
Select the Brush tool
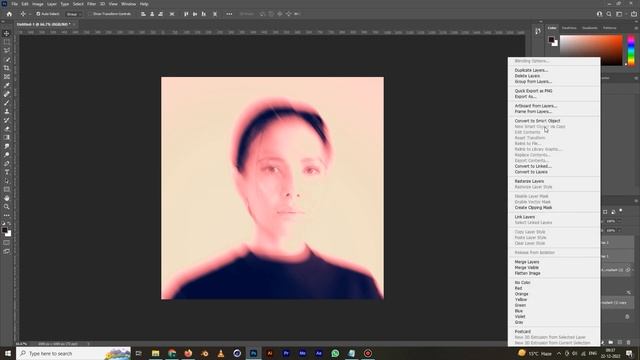7,103
